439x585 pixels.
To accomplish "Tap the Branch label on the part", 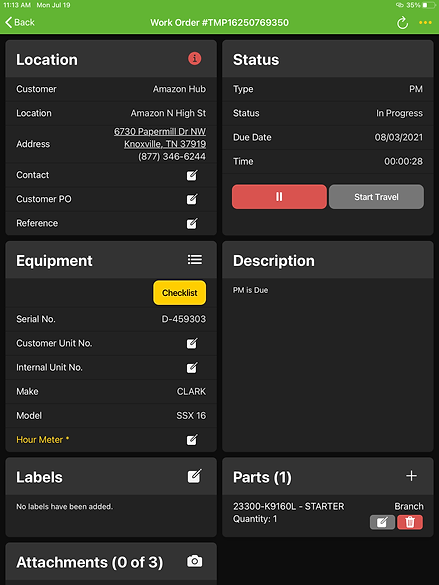I will 409,506.
